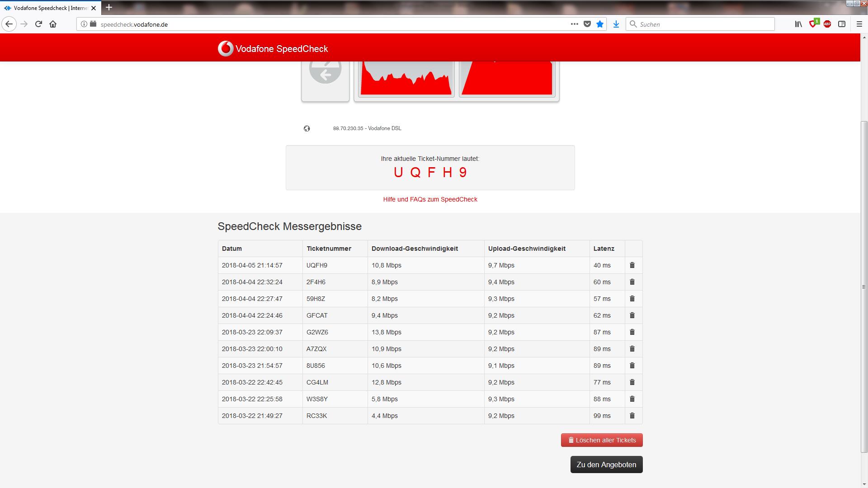Reload the page with the refresh icon

(x=38, y=24)
